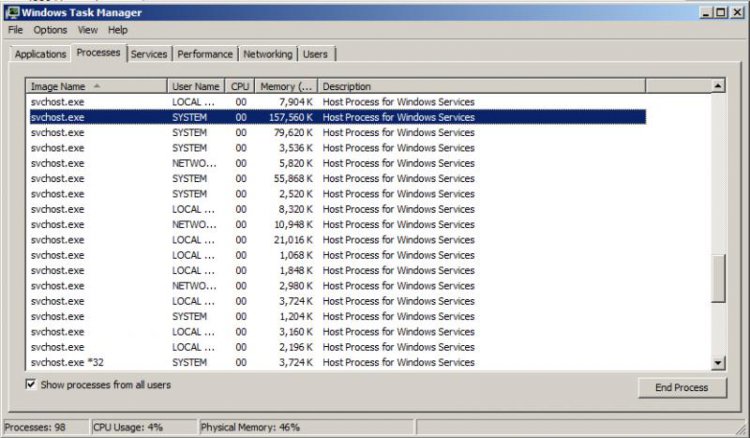Open the Help menu

pyautogui.click(x=118, y=30)
